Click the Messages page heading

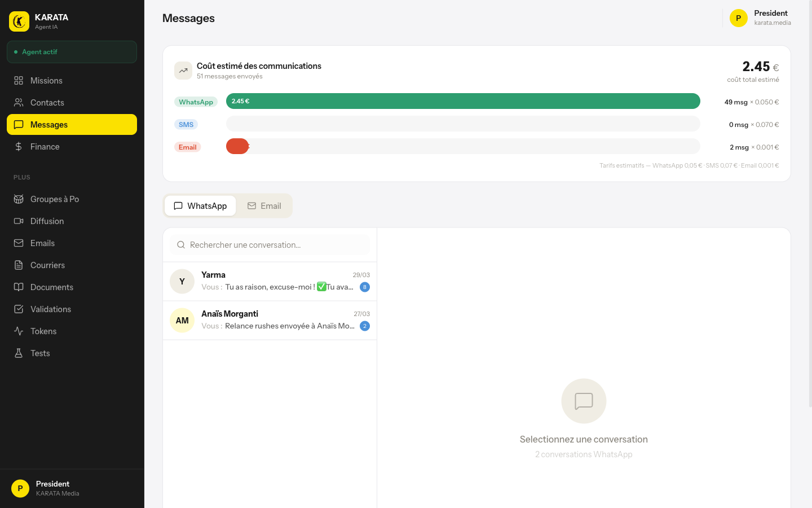pyautogui.click(x=188, y=18)
